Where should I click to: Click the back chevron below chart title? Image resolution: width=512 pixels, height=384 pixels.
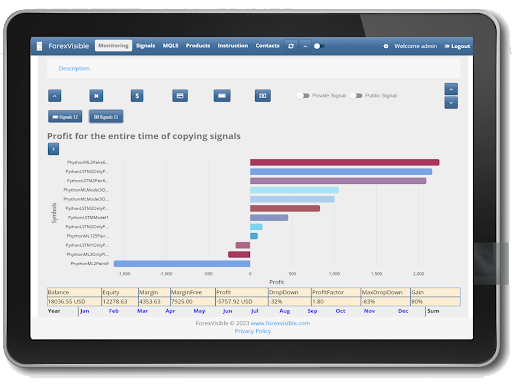click(53, 149)
